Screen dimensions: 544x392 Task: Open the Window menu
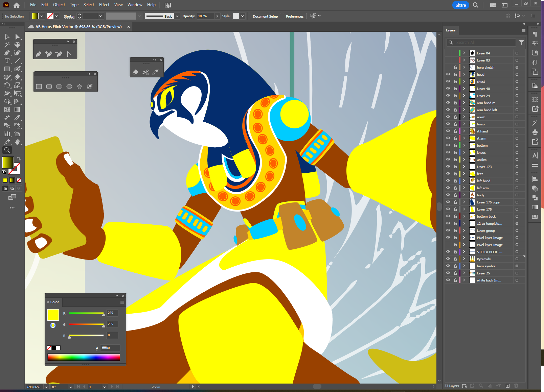(x=135, y=5)
